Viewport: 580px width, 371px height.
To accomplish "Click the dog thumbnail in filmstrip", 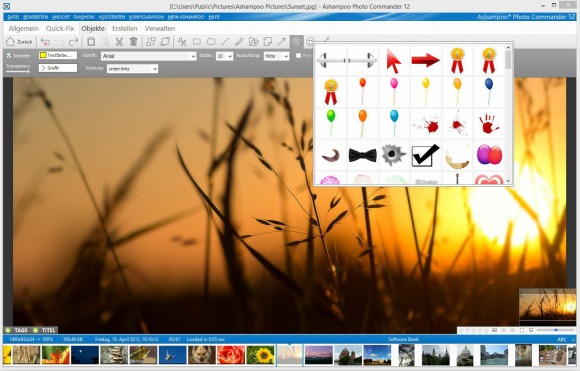I will pos(202,355).
